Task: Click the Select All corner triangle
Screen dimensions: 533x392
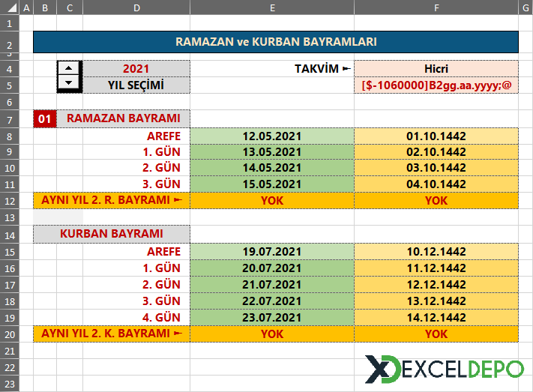Action: click(x=7, y=7)
